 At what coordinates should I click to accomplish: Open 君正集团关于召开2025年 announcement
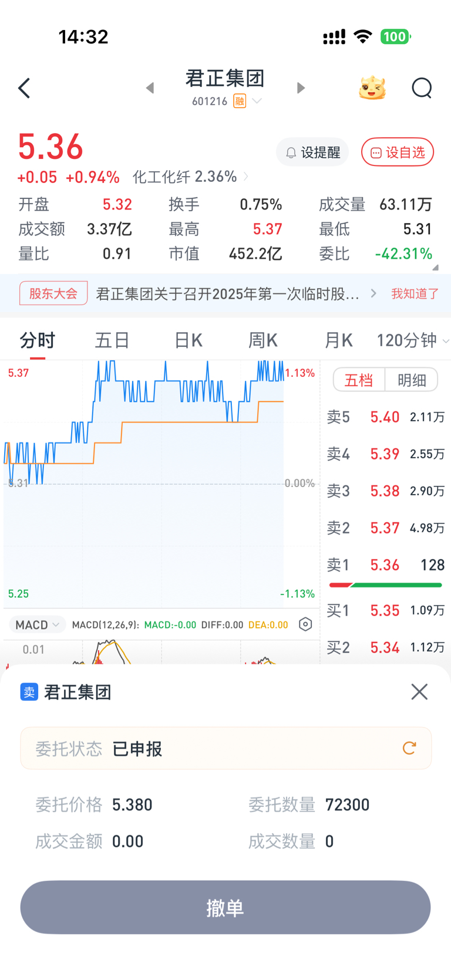pos(227,293)
